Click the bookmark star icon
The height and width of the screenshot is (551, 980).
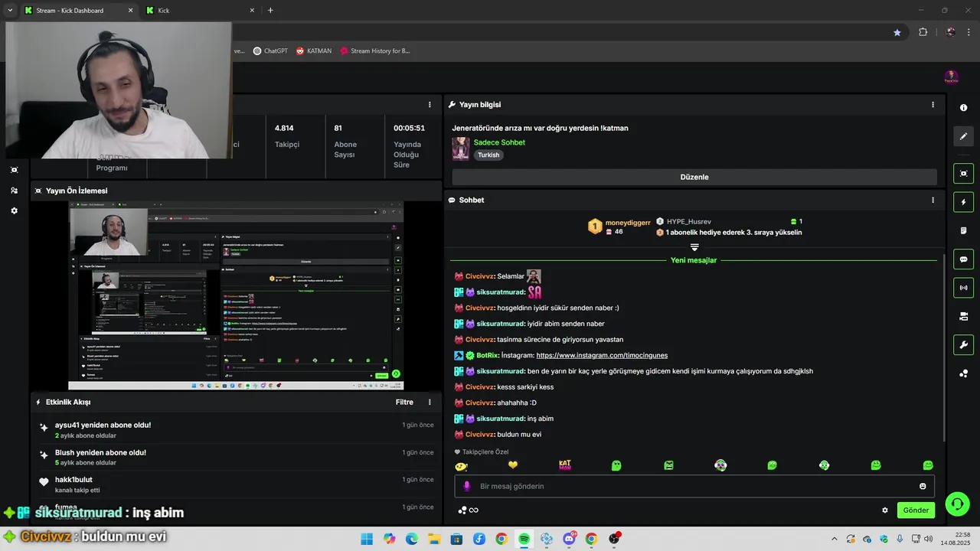[897, 32]
